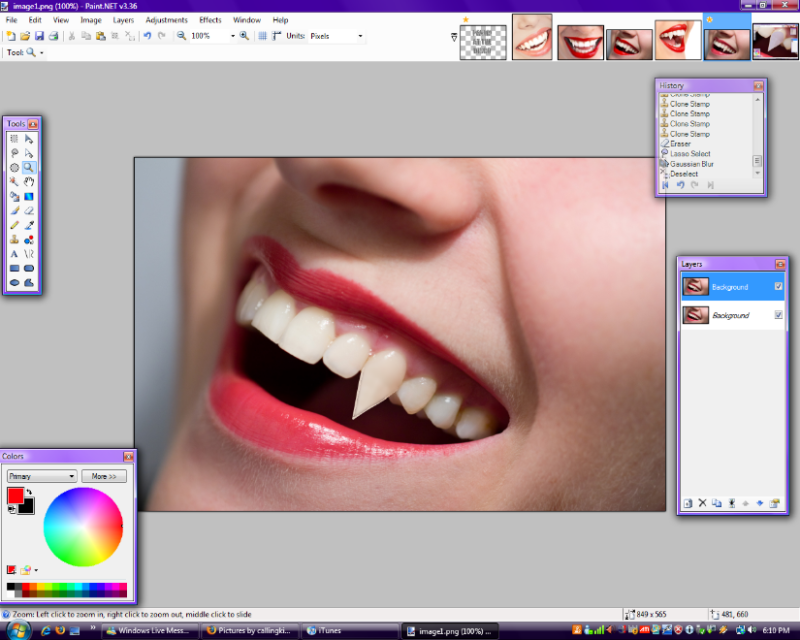Select the Pencil tool
This screenshot has height=640, width=800.
14,225
